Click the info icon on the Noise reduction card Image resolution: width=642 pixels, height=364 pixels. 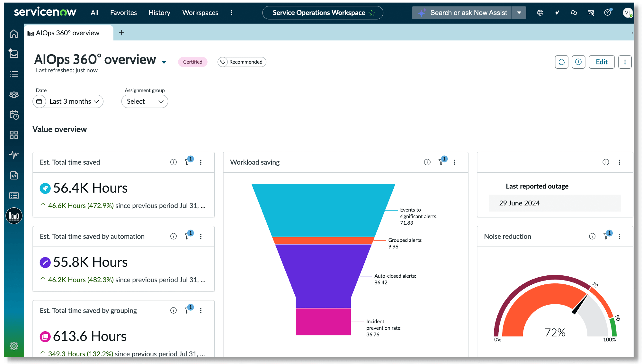[x=592, y=236]
